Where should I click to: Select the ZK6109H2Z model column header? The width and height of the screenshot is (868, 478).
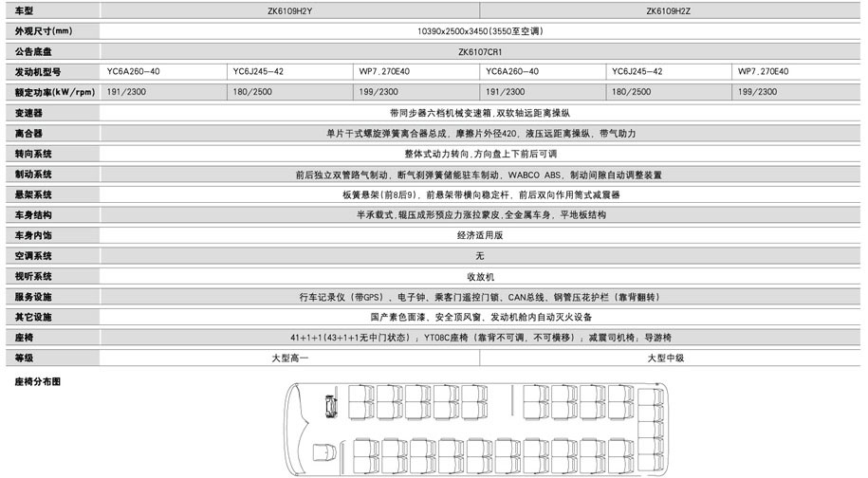[672, 10]
